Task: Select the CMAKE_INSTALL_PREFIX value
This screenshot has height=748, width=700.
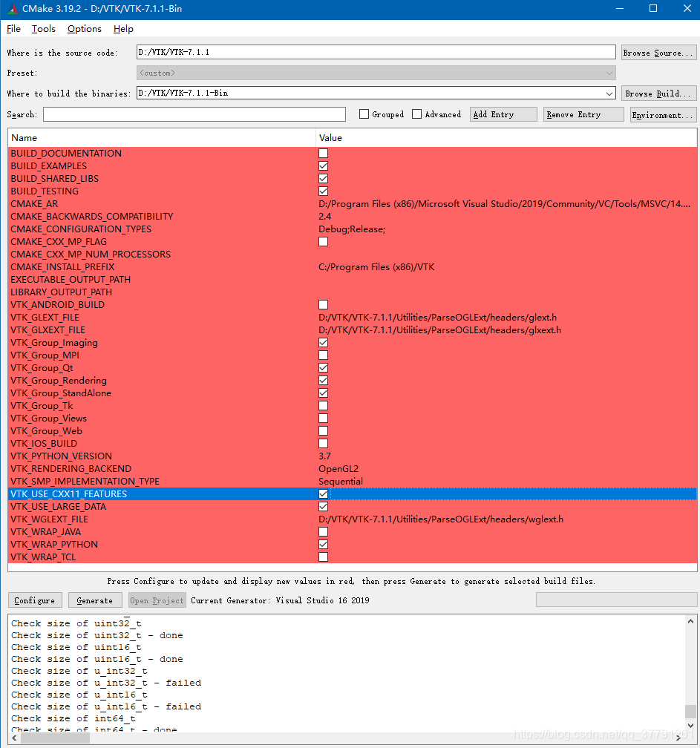Action: (376, 267)
